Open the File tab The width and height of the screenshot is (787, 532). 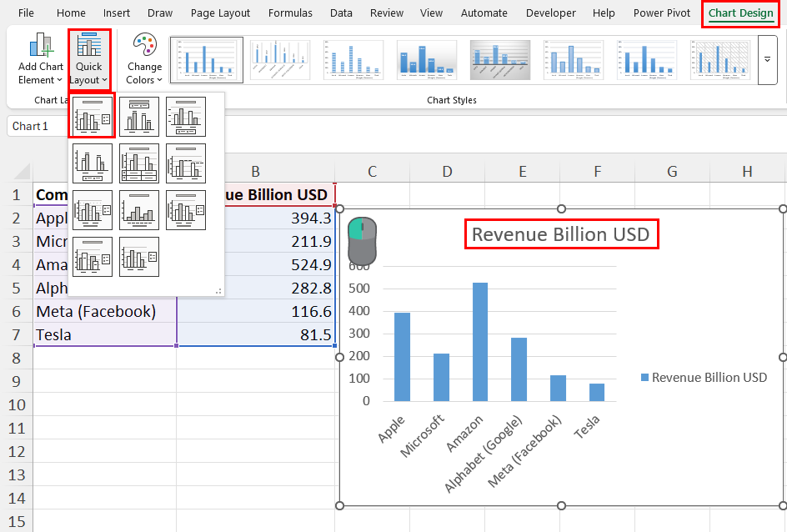[x=26, y=13]
